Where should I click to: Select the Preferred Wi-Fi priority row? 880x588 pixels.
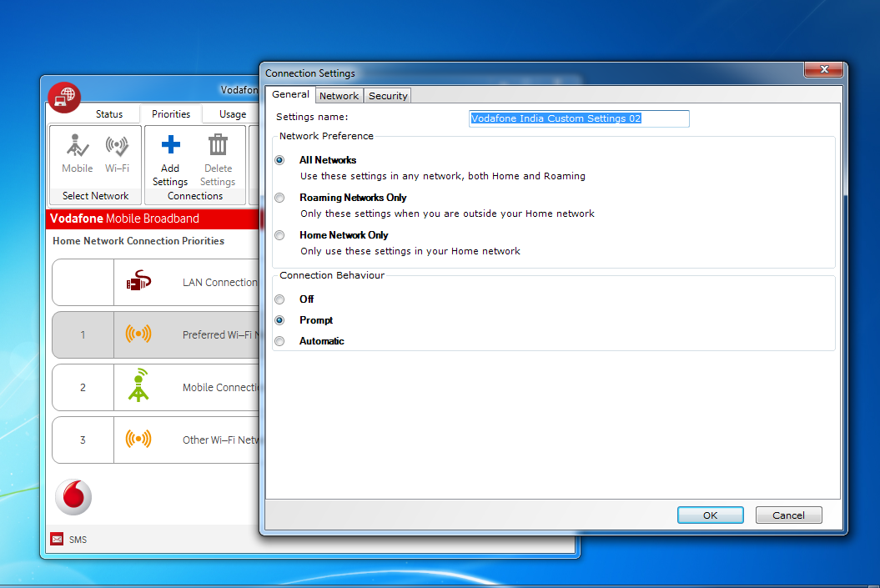pyautogui.click(x=156, y=335)
